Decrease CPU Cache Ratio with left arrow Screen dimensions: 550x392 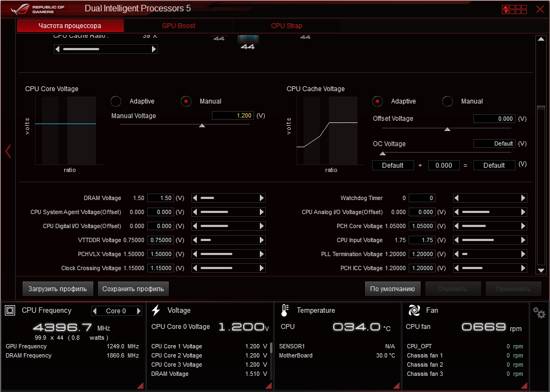tap(57, 49)
